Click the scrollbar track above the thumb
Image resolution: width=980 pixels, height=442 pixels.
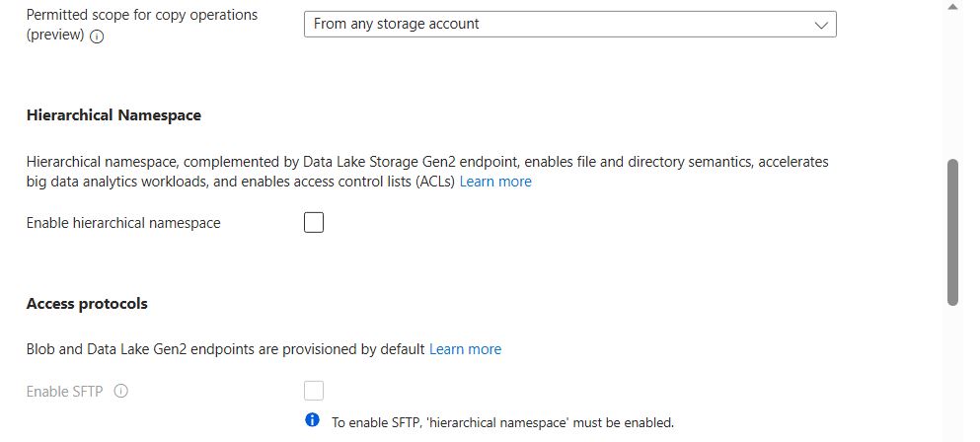[x=952, y=79]
